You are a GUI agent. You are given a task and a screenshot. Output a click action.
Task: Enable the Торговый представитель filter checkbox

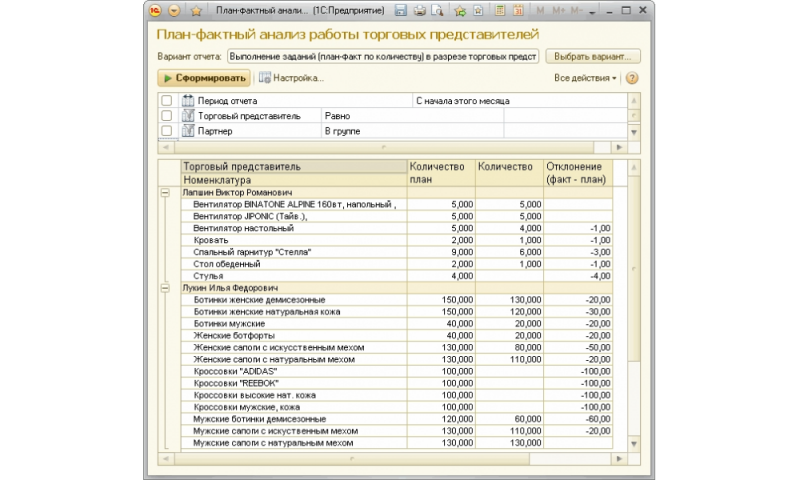166,116
